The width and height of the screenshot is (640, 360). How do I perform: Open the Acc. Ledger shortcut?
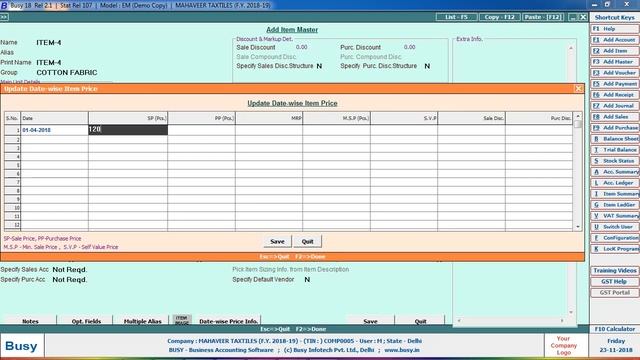[615, 183]
